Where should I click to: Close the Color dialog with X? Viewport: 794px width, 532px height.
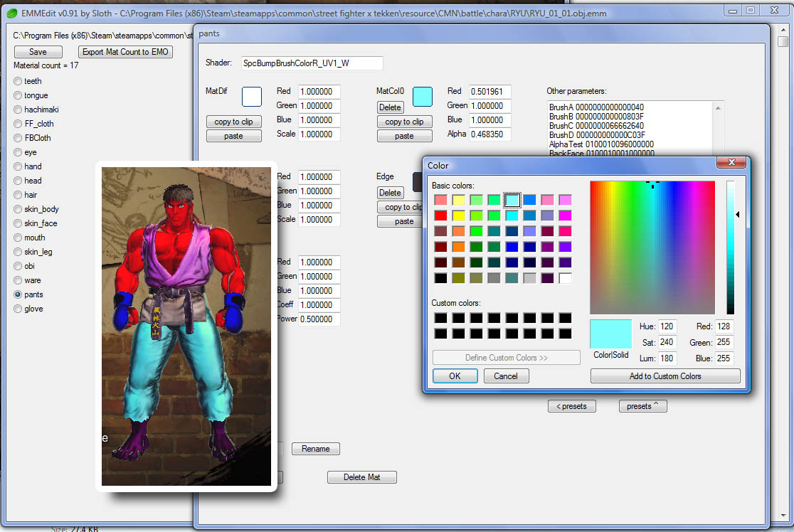[731, 162]
